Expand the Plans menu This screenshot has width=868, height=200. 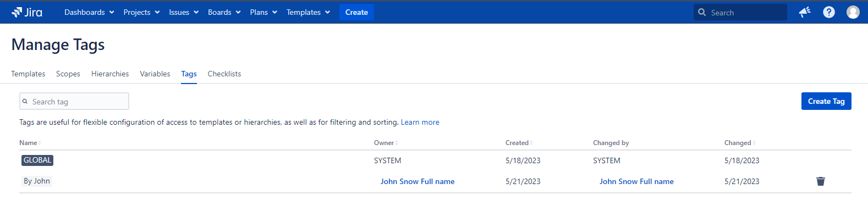click(x=263, y=12)
